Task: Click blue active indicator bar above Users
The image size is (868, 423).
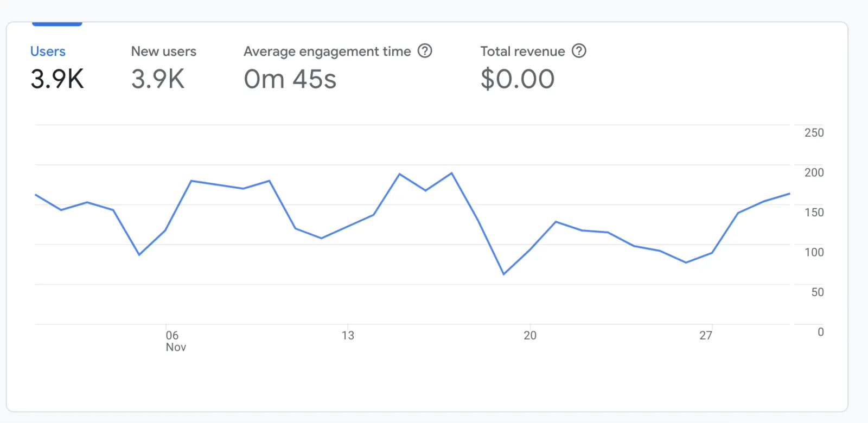Action: [57, 24]
